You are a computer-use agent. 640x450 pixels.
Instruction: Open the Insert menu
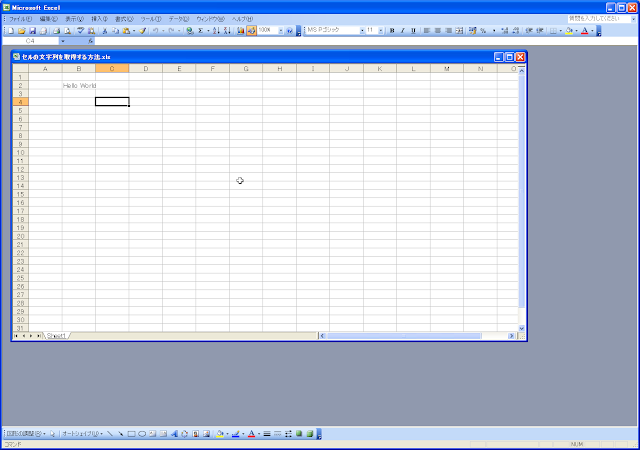[x=99, y=19]
